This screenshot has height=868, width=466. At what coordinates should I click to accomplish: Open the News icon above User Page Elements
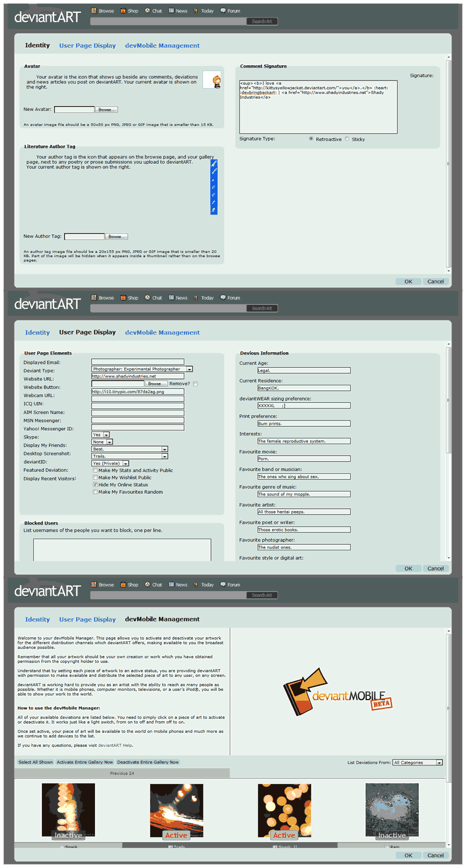171,297
